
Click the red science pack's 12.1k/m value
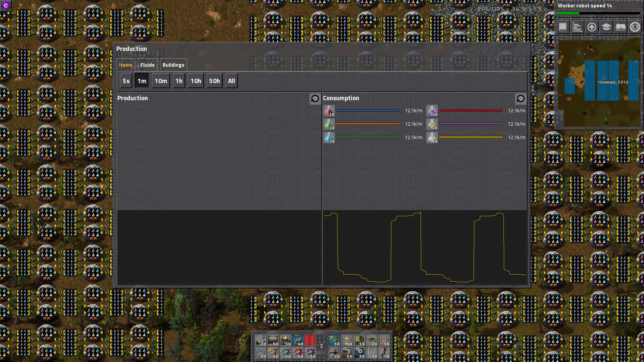(414, 111)
